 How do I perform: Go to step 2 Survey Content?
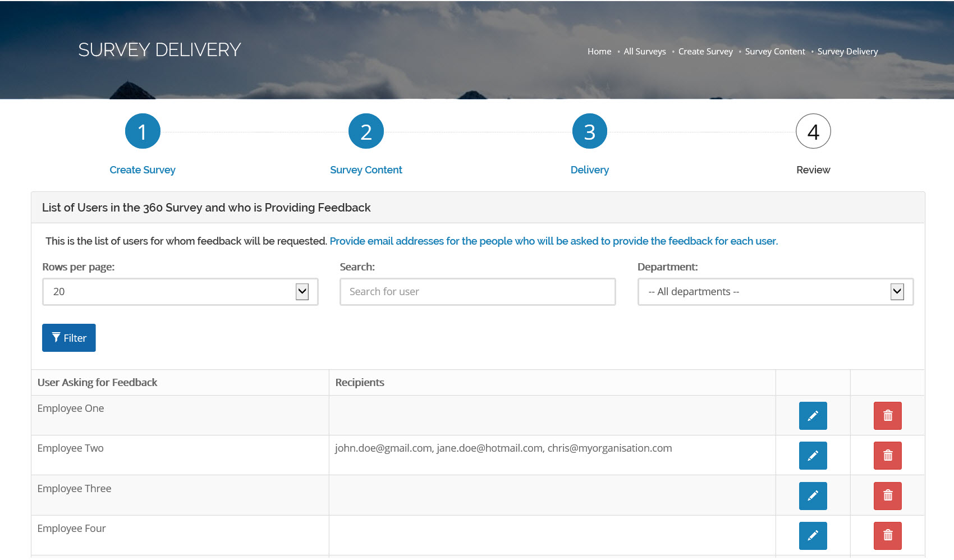coord(366,132)
